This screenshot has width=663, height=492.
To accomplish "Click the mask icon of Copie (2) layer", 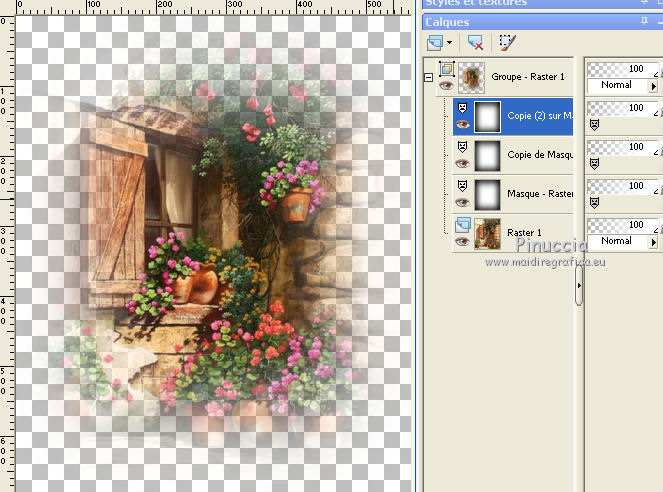I will pyautogui.click(x=463, y=108).
